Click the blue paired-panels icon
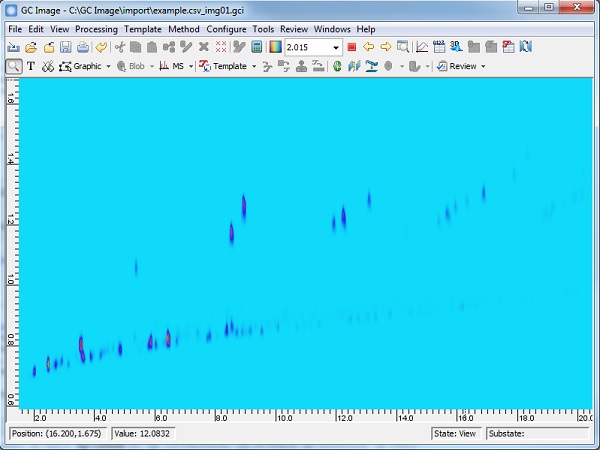This screenshot has width=600, height=450. coord(354,66)
